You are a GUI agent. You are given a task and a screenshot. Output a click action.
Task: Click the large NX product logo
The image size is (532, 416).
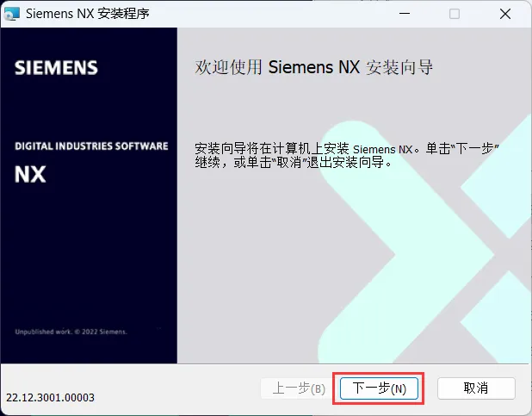click(30, 175)
